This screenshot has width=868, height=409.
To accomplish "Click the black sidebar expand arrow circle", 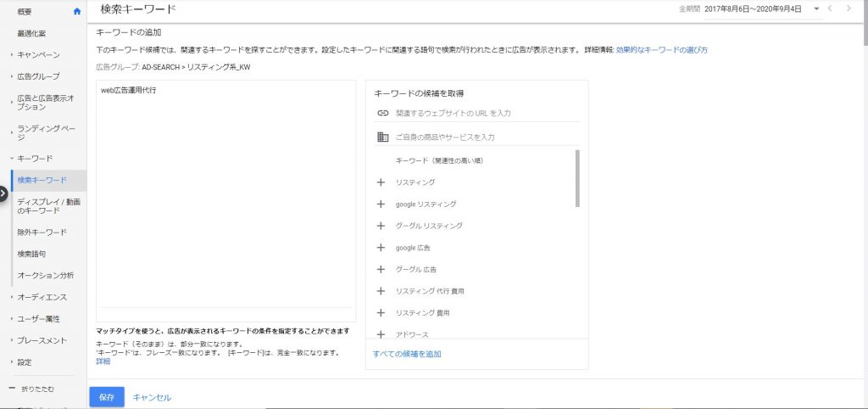I will click(x=3, y=193).
